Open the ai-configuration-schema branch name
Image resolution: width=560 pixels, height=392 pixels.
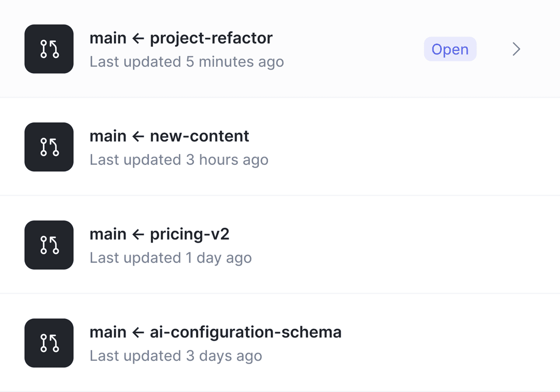246,332
